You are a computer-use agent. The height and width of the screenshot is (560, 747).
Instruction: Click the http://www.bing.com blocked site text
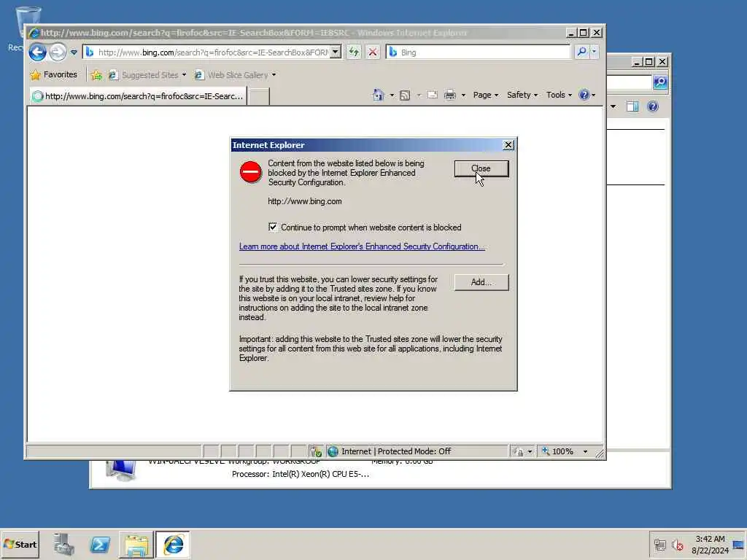click(x=304, y=201)
